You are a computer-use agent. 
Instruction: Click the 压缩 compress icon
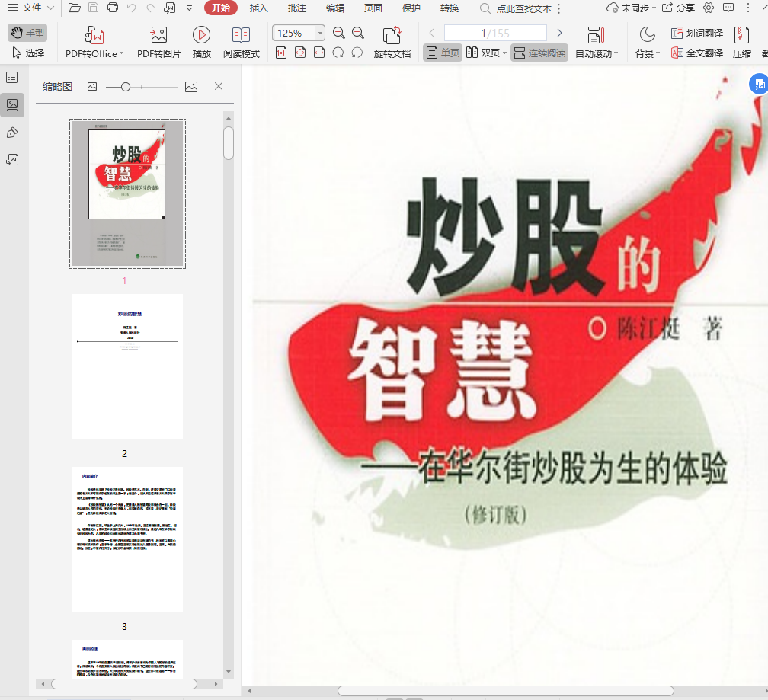click(x=741, y=35)
